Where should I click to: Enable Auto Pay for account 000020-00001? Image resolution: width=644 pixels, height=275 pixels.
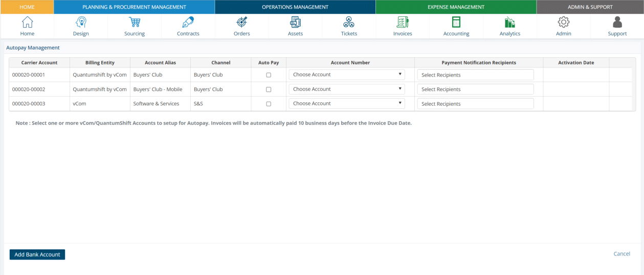(x=269, y=75)
